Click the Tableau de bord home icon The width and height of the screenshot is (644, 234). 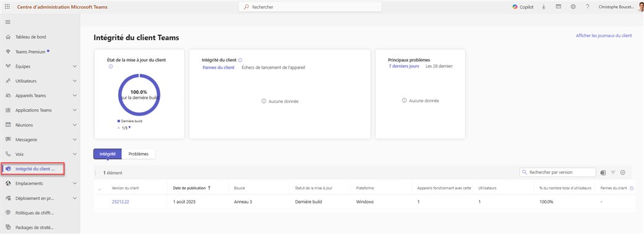click(x=8, y=37)
